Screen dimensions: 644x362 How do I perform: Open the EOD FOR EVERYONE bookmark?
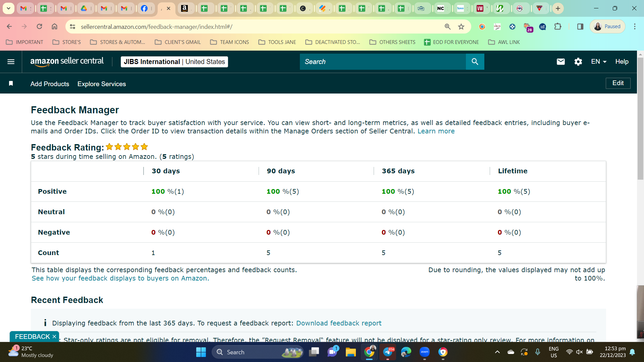[x=451, y=42]
